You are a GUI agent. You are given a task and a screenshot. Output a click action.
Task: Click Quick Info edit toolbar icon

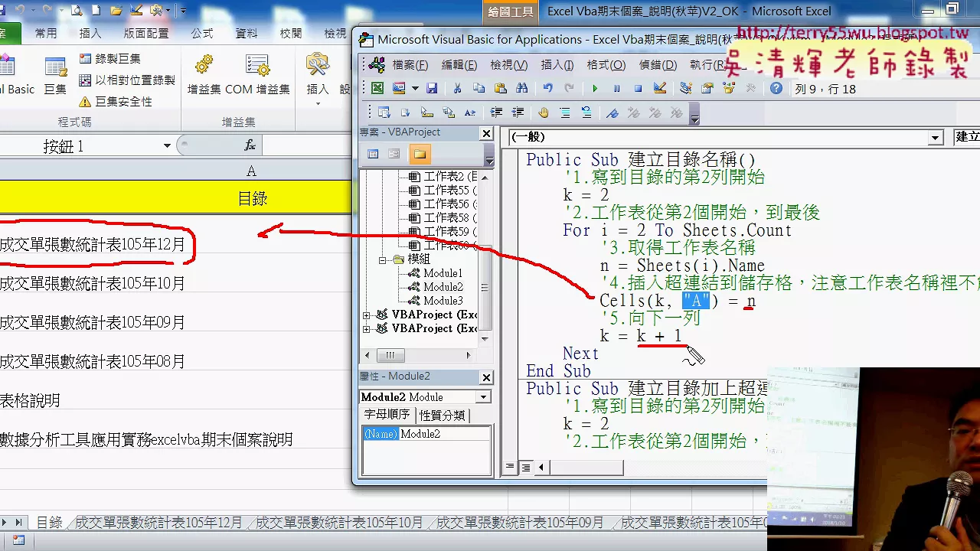click(x=427, y=112)
